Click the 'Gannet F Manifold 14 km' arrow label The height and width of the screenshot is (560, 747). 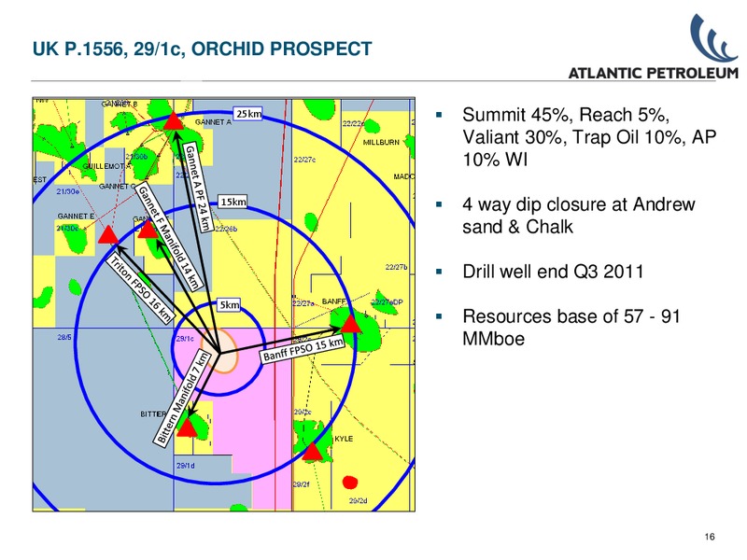pos(168,237)
